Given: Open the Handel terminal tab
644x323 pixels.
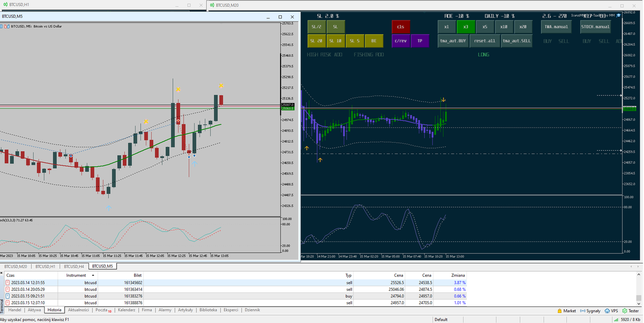Looking at the screenshot, I should pyautogui.click(x=15, y=310).
